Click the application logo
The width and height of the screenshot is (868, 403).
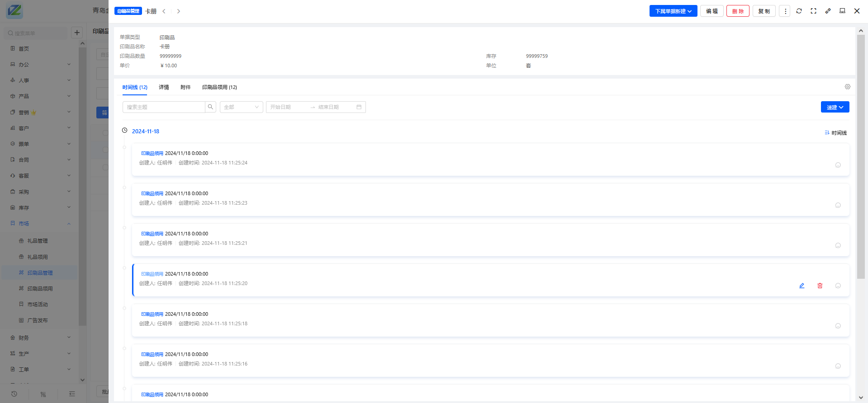14,11
